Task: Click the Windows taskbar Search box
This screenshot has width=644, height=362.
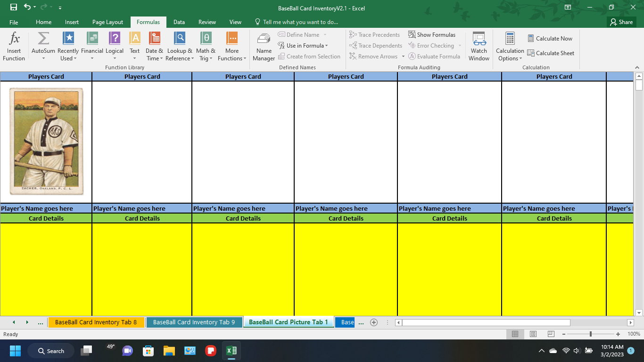Action: tap(51, 351)
